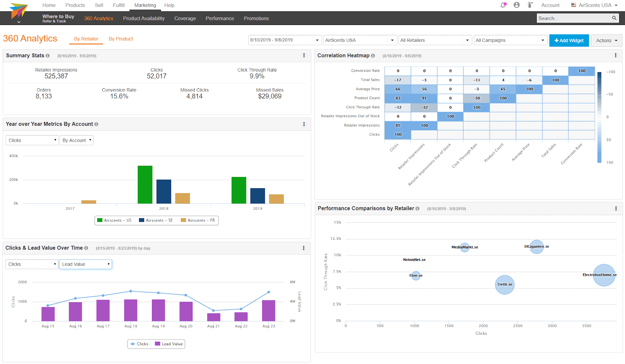Open the Promotions menu item
This screenshot has width=625, height=364.
click(256, 18)
